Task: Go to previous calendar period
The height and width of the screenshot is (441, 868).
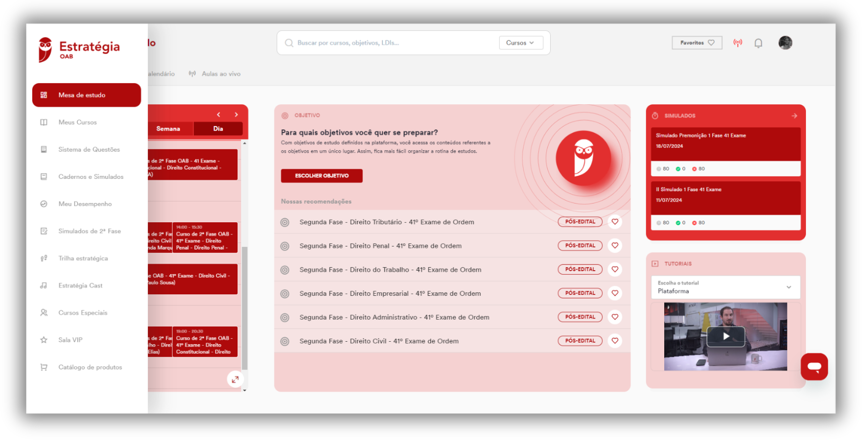Action: point(218,114)
